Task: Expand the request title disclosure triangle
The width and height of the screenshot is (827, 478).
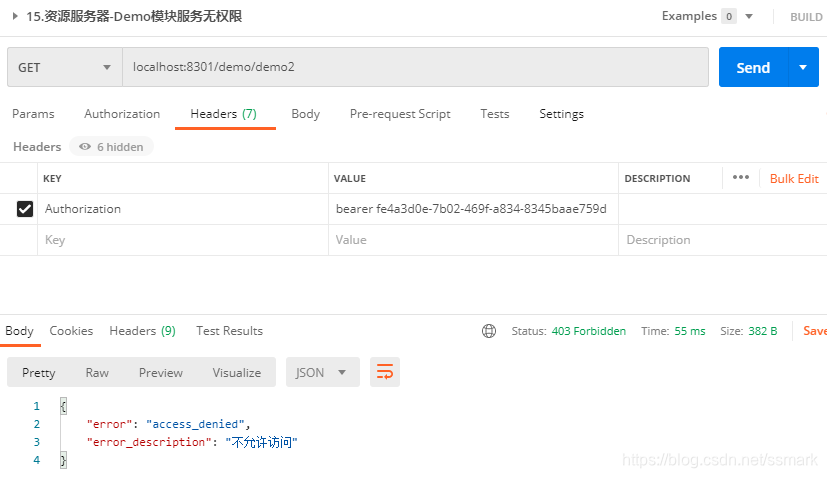Action: (x=15, y=16)
